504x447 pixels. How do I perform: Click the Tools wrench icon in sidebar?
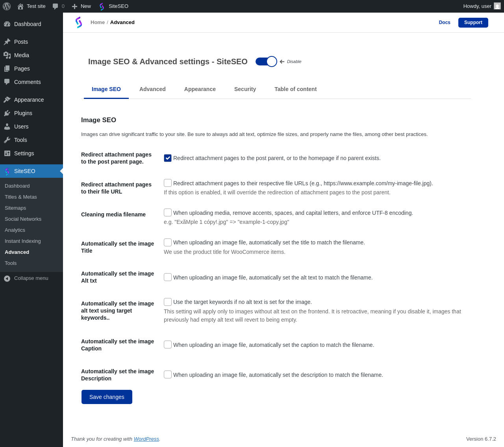pyautogui.click(x=7, y=140)
